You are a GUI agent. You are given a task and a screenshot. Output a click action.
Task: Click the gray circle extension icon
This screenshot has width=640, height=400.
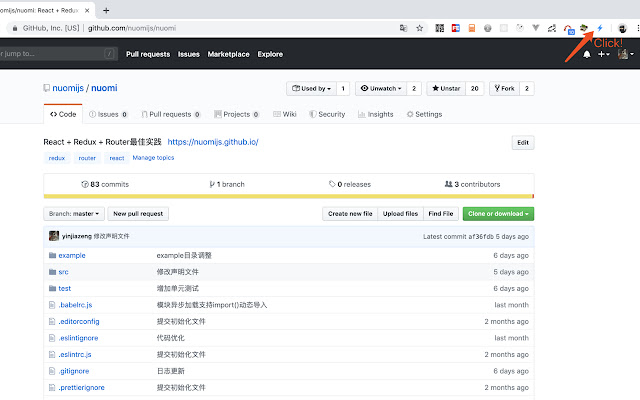pyautogui.click(x=487, y=28)
